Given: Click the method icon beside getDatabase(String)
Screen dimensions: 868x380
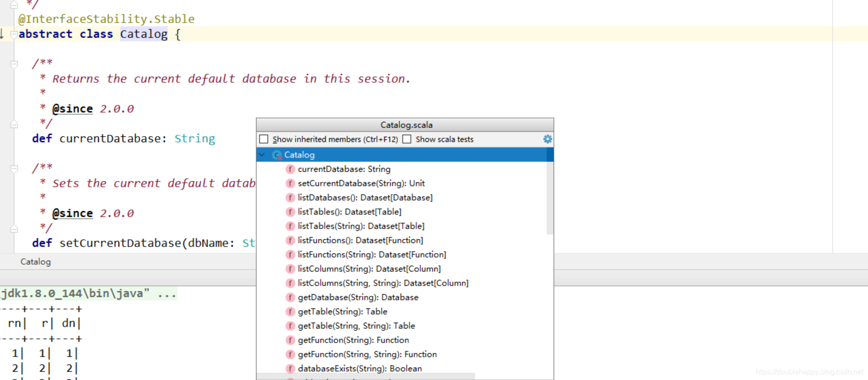Looking at the screenshot, I should point(290,297).
